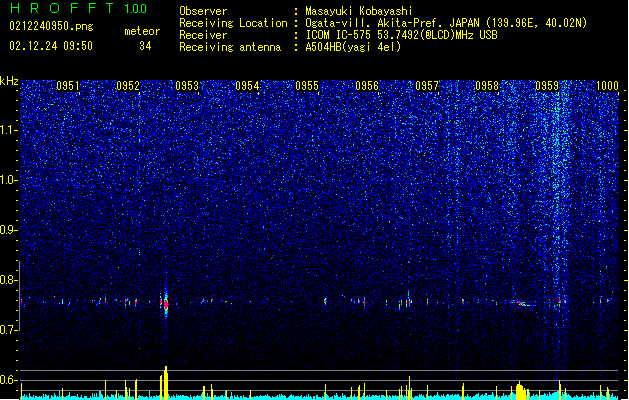Screen dimensions: 629x400
Task: Click the 0952 time marker
Action: [128, 85]
